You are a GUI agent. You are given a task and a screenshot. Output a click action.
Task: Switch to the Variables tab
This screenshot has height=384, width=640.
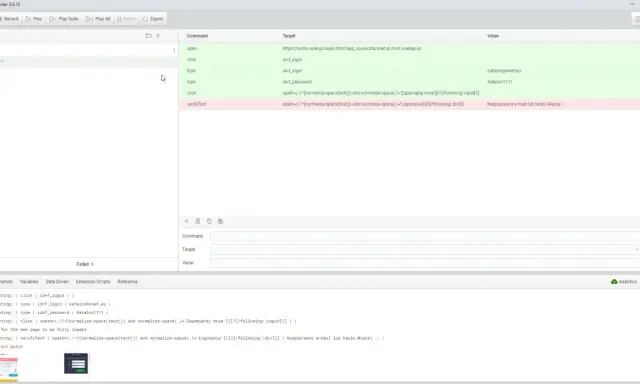click(29, 282)
